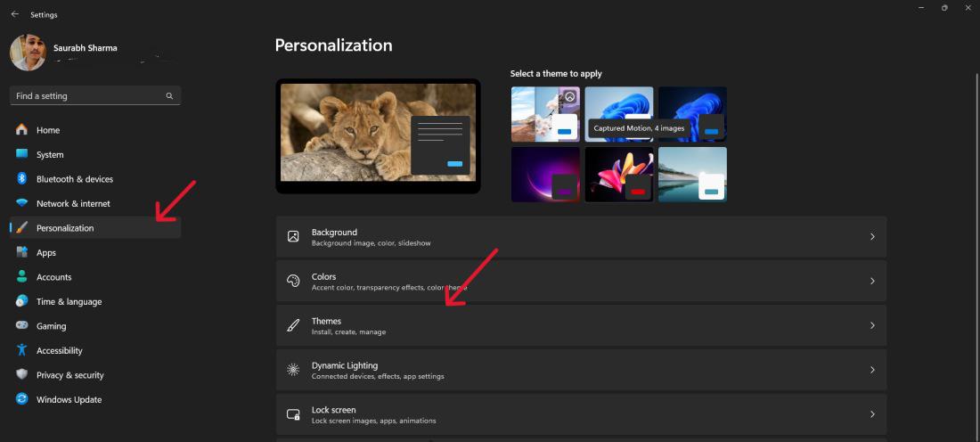
Task: Expand the Background row chevron
Action: point(872,236)
